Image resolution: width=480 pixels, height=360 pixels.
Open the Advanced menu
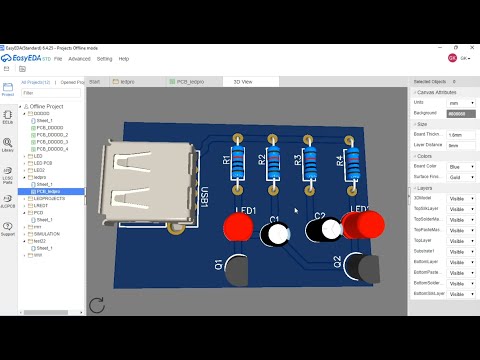[x=79, y=59]
